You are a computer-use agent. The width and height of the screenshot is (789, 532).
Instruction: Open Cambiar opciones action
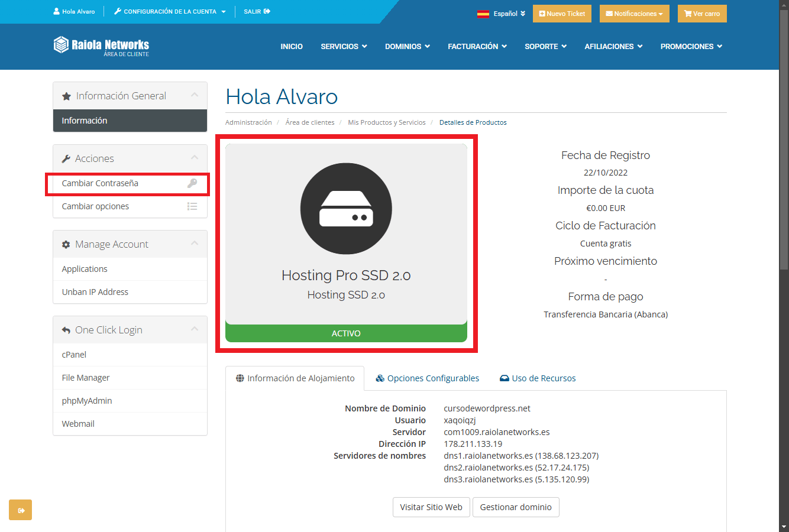[x=130, y=206]
